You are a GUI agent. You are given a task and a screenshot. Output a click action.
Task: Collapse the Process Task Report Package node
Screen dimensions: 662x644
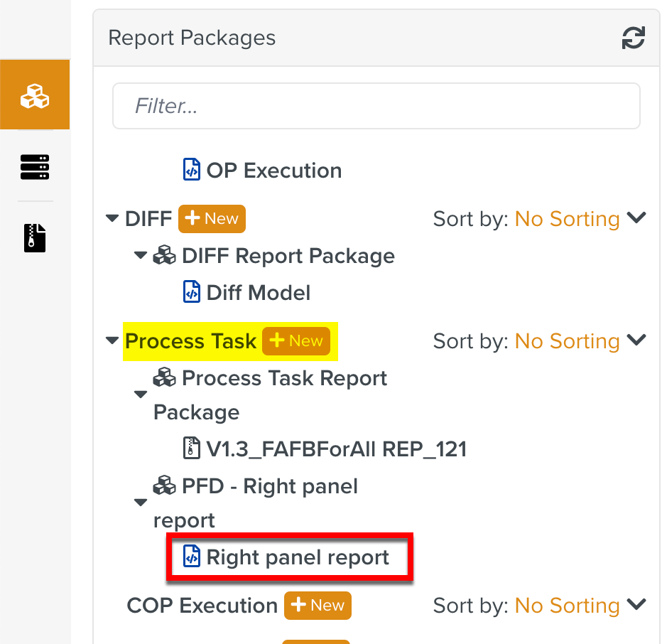point(140,395)
